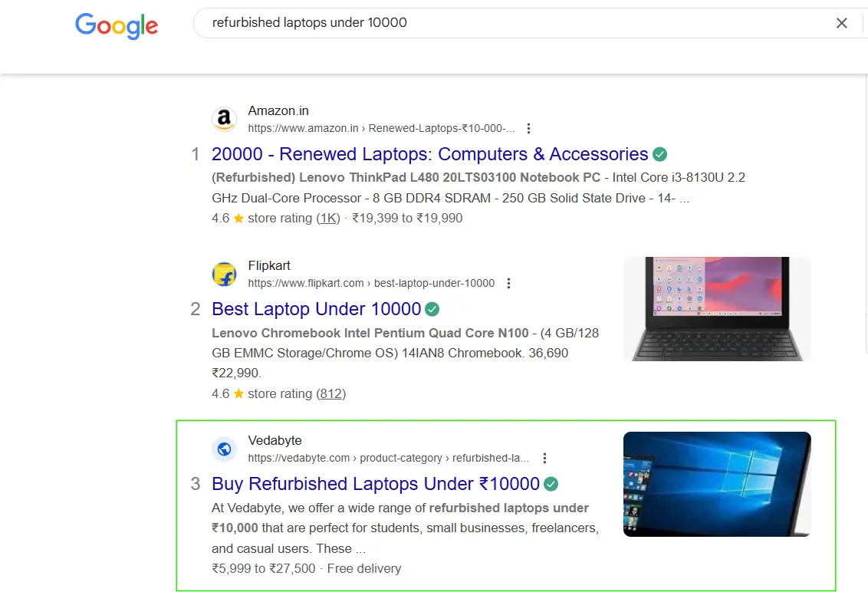The height and width of the screenshot is (592, 868).
Task: Click the Vedabyte site name
Action: (x=275, y=441)
